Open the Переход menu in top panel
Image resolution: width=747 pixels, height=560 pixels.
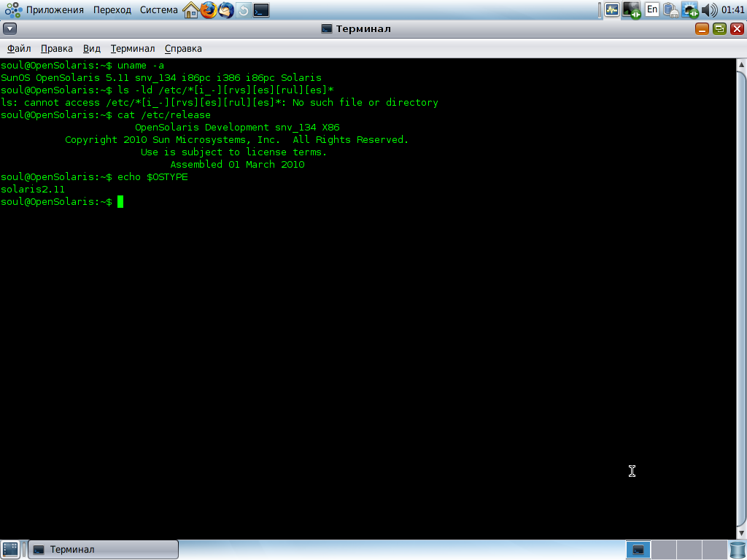click(112, 10)
